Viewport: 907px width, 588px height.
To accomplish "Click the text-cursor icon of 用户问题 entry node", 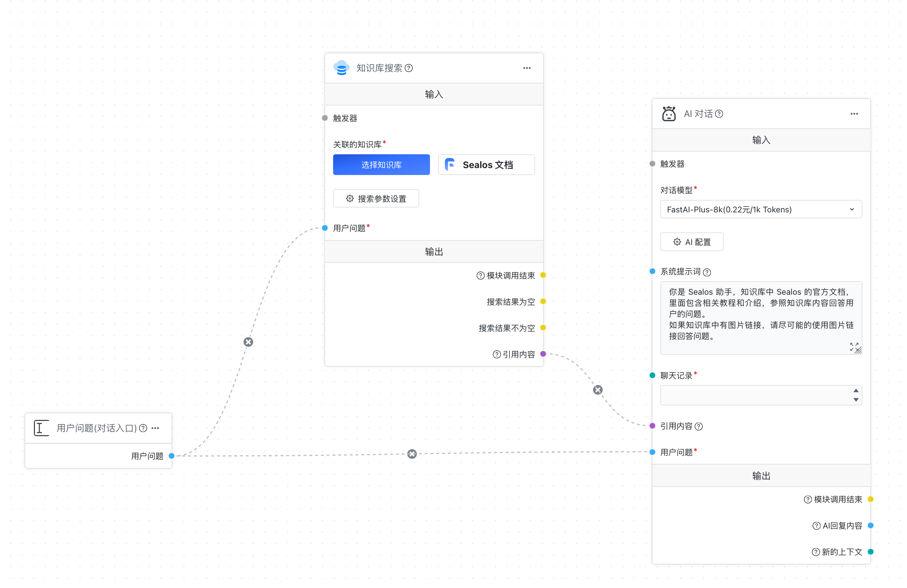I will pyautogui.click(x=41, y=428).
